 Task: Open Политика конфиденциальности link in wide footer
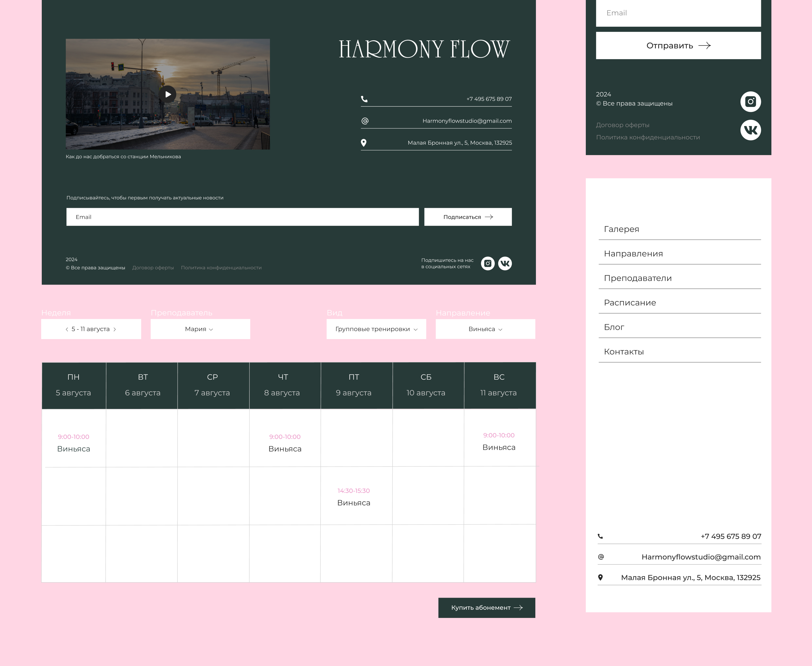pos(221,268)
